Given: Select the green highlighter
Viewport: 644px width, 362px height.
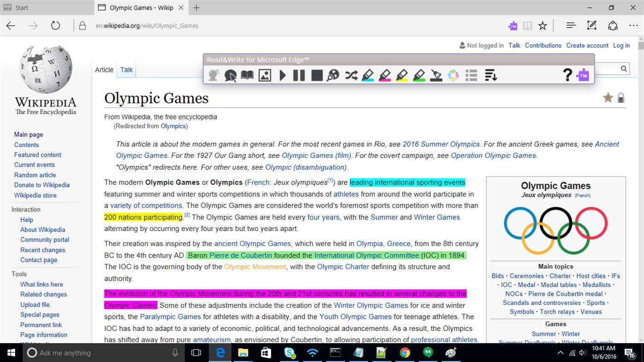Looking at the screenshot, I should coord(419,75).
